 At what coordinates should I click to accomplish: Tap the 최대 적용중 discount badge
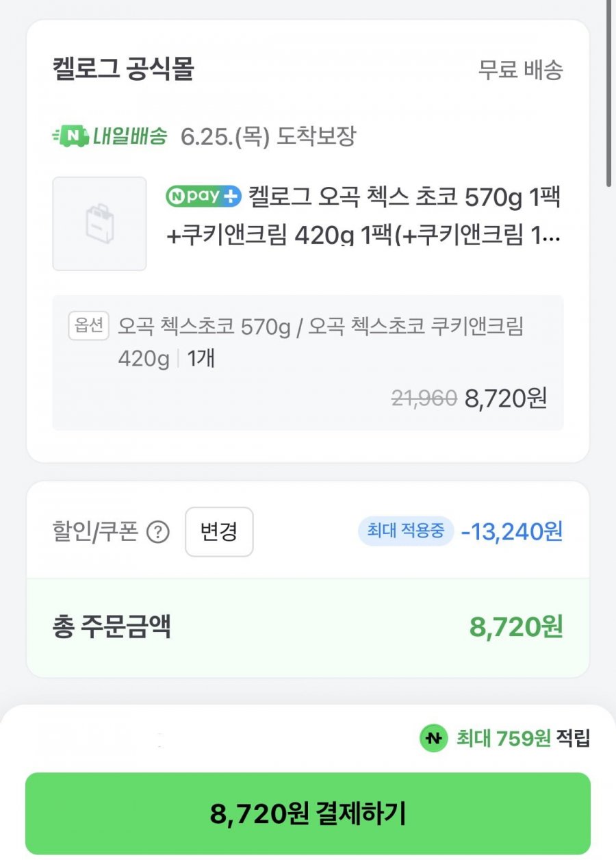pos(406,531)
